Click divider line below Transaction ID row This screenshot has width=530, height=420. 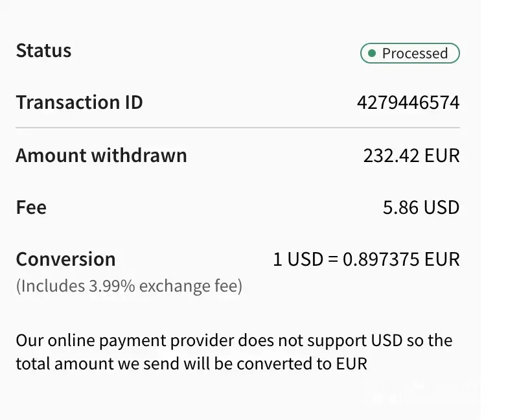(x=237, y=128)
